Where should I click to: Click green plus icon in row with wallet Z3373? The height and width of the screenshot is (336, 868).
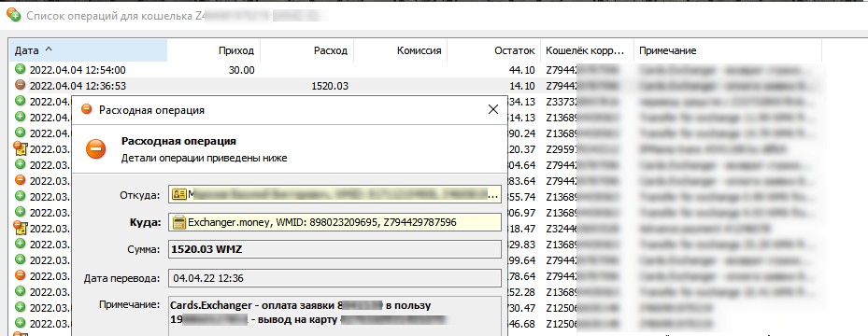(21, 101)
